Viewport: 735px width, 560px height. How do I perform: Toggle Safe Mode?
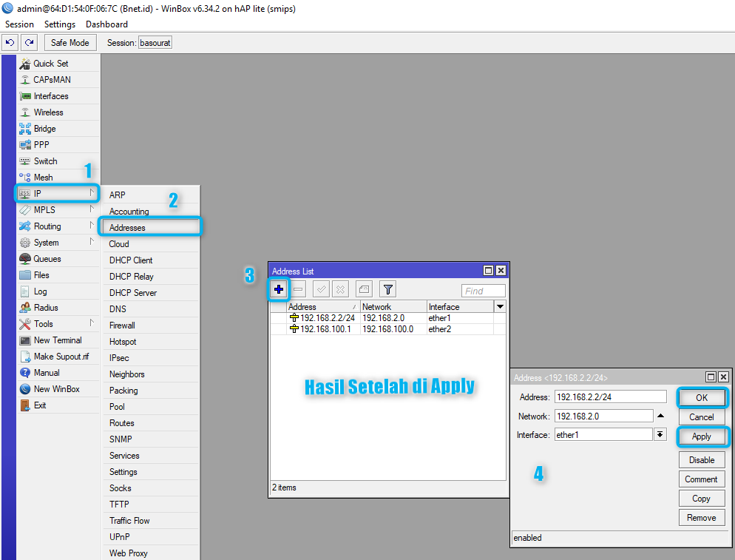pyautogui.click(x=70, y=42)
